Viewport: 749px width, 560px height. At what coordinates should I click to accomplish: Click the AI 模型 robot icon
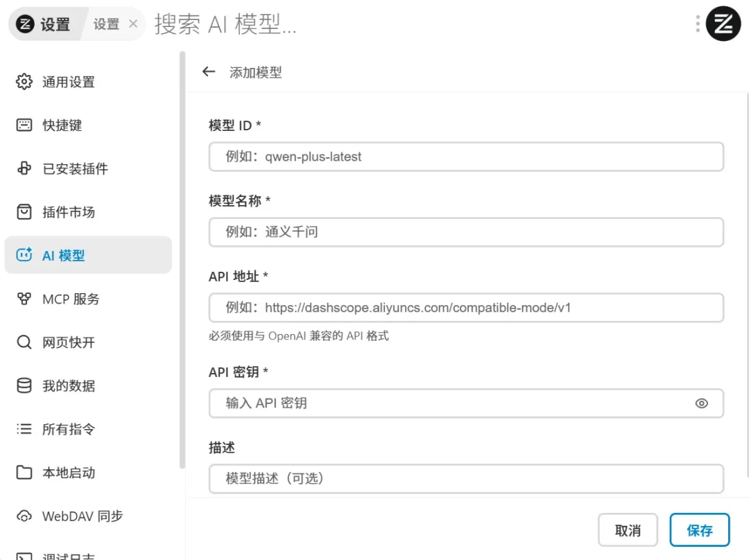coord(24,255)
